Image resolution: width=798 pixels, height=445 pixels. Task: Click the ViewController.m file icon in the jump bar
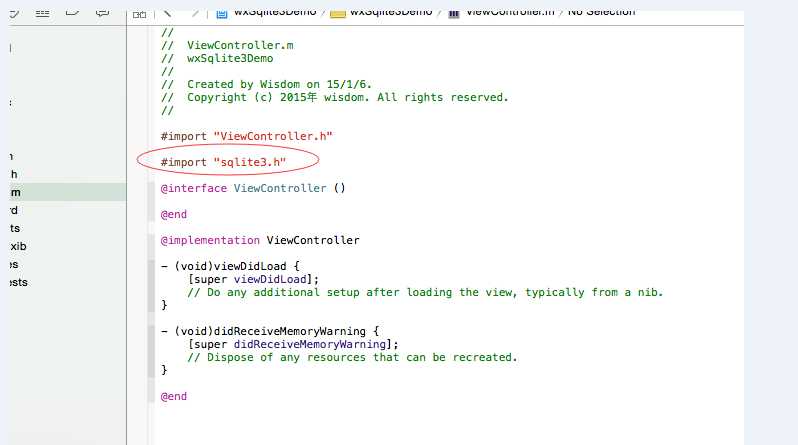[x=453, y=14]
